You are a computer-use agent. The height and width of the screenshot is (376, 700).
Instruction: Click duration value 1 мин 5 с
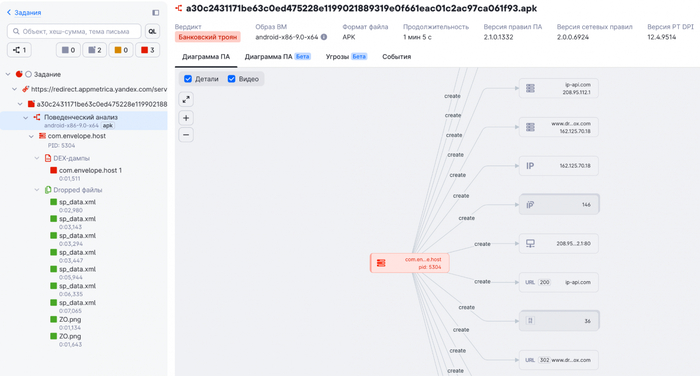417,37
